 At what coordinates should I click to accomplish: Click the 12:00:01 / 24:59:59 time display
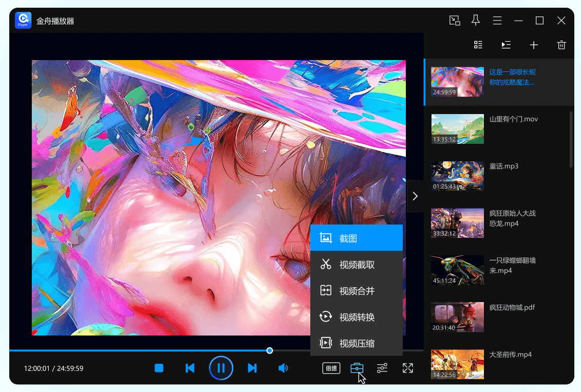(54, 368)
